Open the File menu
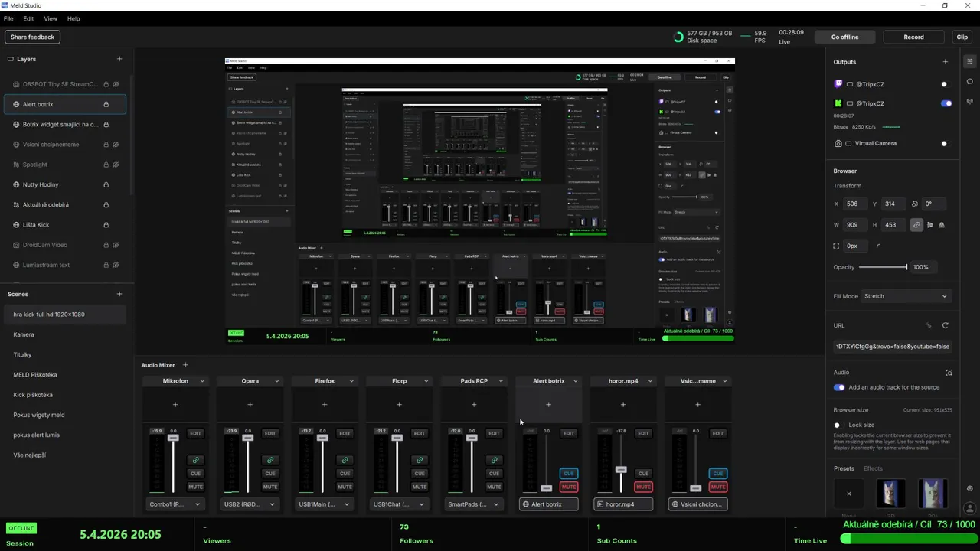 point(8,18)
